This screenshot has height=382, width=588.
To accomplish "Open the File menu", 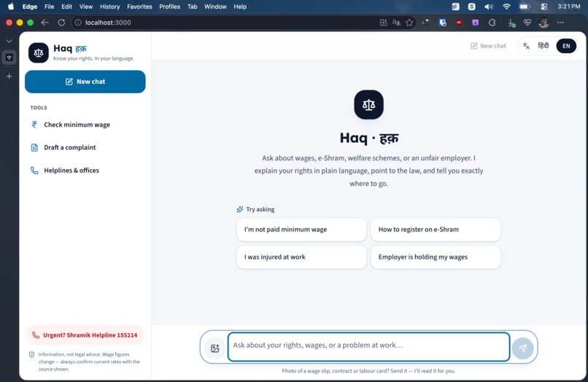I will 49,7.
